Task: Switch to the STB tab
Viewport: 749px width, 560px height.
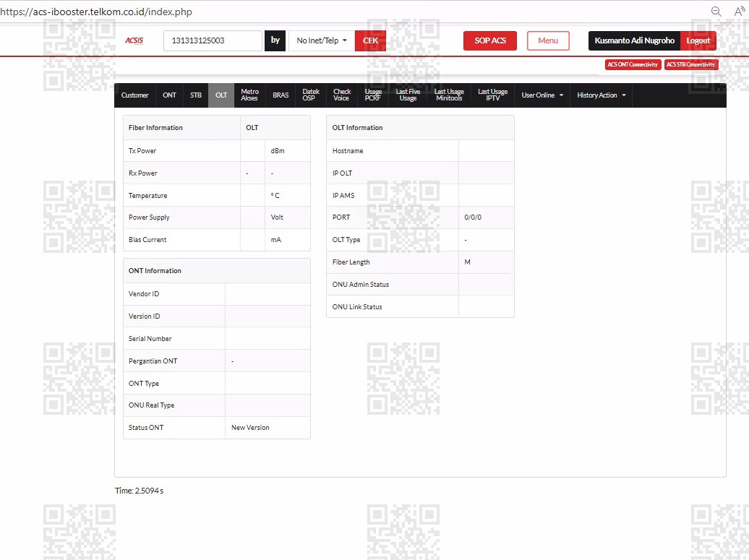Action: 196,95
